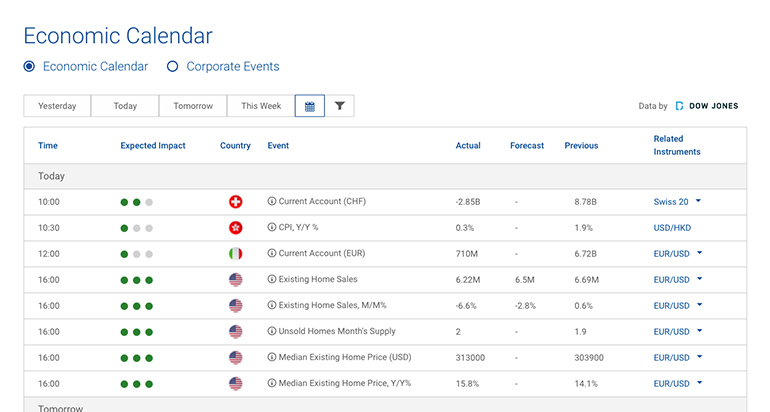Expand EUR/USD dropdown in Median Existing Home Price (USD) row
Viewport: 770px width, 412px height.
tap(700, 357)
